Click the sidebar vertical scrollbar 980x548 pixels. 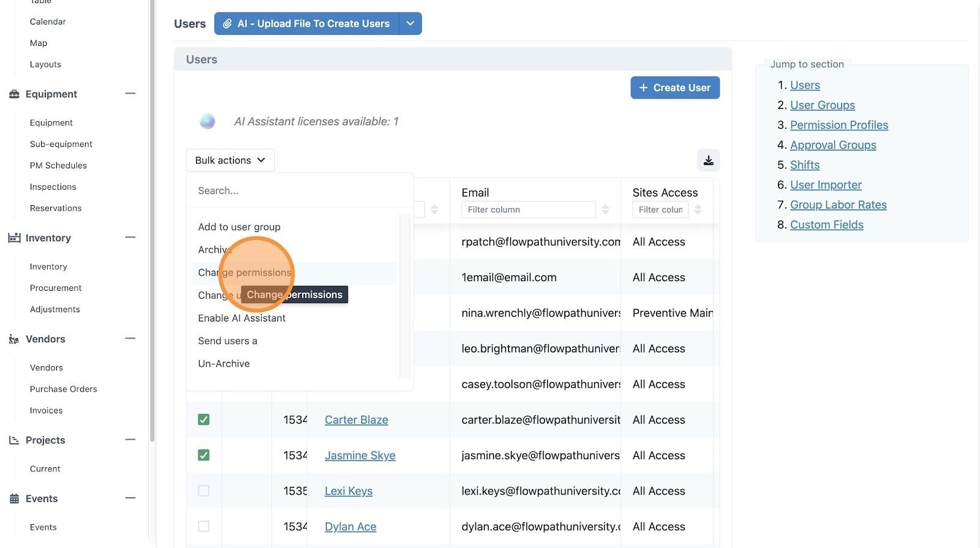point(151,220)
